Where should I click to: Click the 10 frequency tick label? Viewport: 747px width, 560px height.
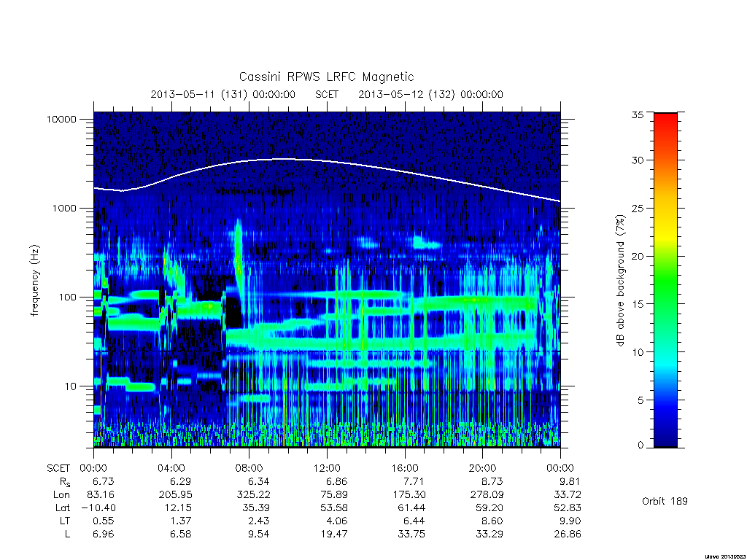point(71,386)
